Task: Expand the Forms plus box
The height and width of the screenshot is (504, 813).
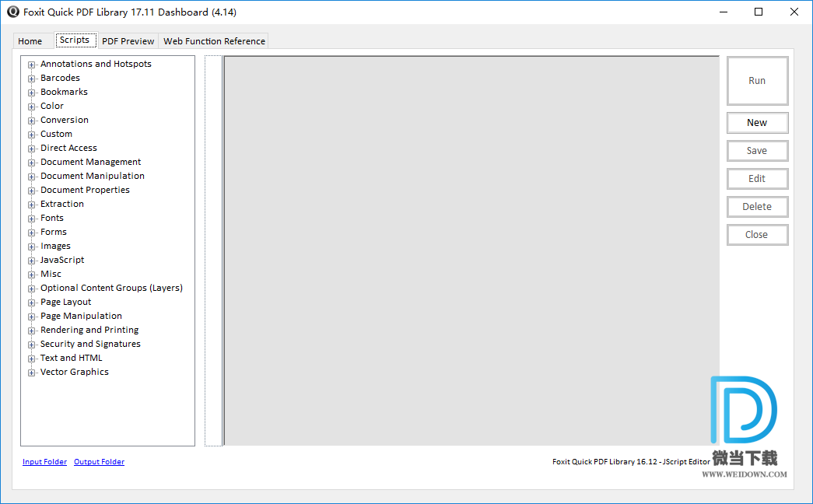Action: point(32,233)
